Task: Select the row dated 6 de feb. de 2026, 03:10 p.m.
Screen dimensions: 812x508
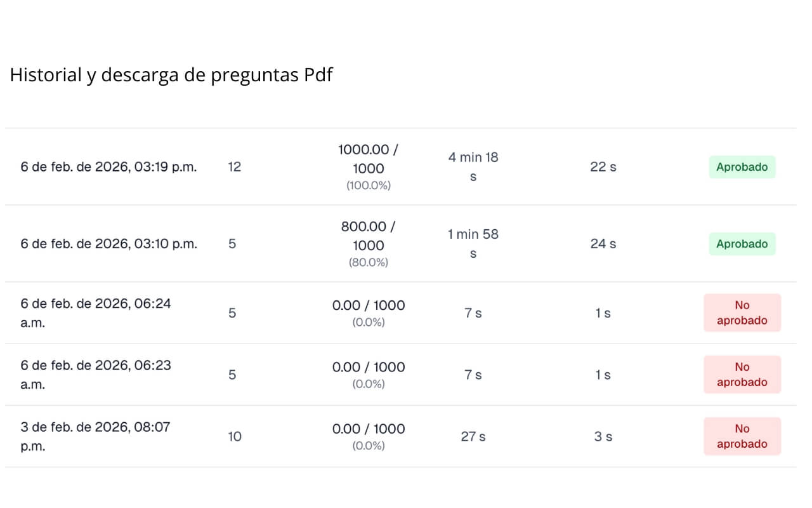Action: click(108, 244)
